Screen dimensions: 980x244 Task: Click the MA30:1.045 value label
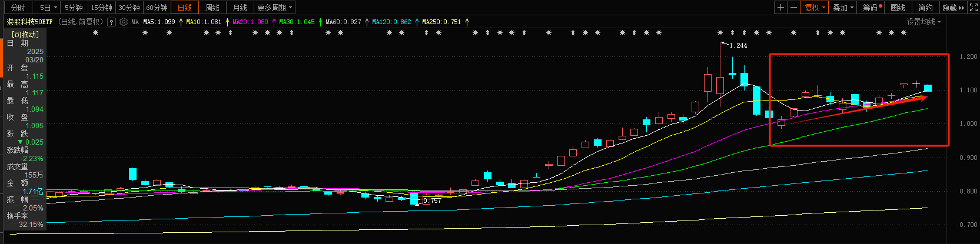coord(297,22)
